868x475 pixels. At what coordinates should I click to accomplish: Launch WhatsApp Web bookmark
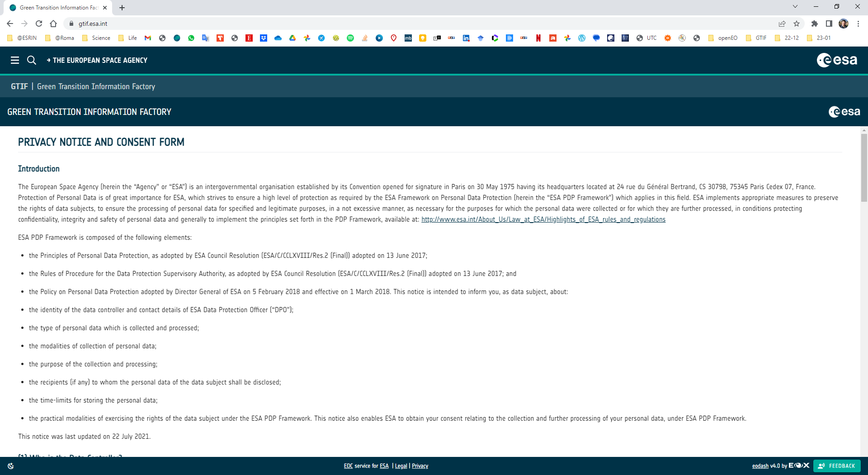tap(191, 38)
